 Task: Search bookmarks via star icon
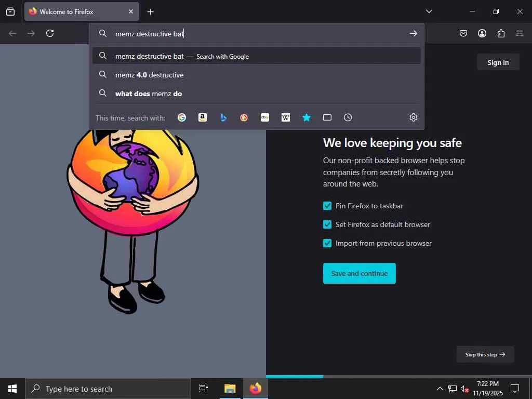click(307, 117)
